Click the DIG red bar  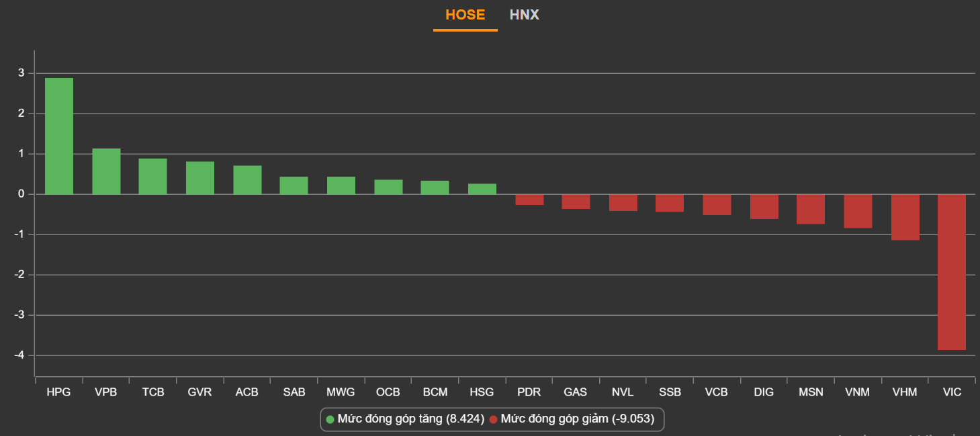pos(764,206)
